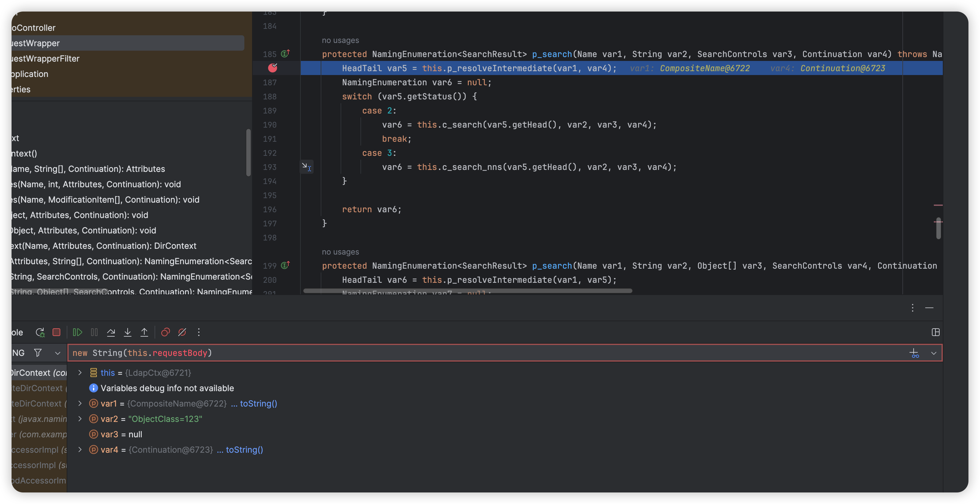This screenshot has height=504, width=980.
Task: Click the override gutter icon on line 199
Action: (x=285, y=265)
